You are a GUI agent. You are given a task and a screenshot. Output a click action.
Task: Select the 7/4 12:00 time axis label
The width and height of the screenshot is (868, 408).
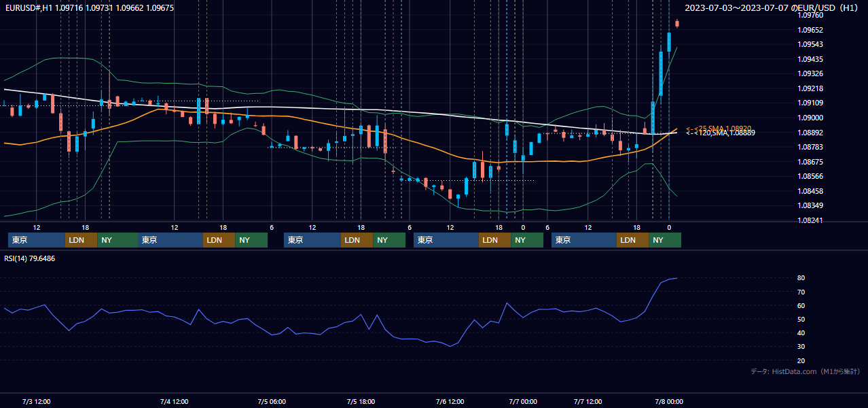click(x=175, y=402)
